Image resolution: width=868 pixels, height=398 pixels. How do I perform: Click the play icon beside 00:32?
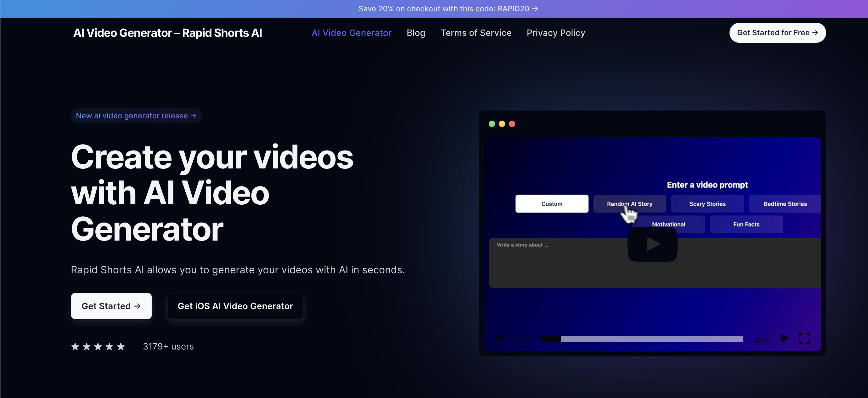point(784,338)
